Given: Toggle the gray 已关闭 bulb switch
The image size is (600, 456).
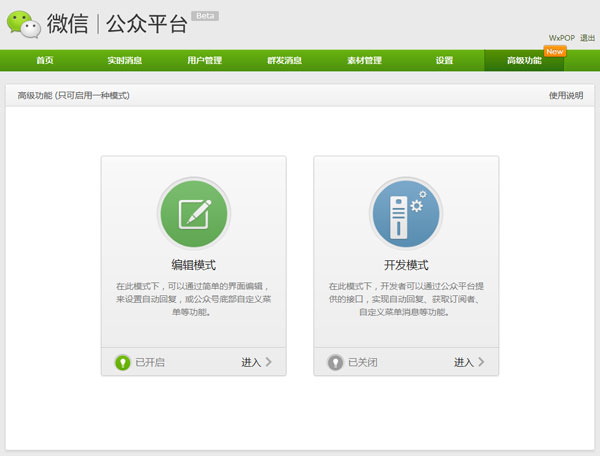Looking at the screenshot, I should pos(335,362).
